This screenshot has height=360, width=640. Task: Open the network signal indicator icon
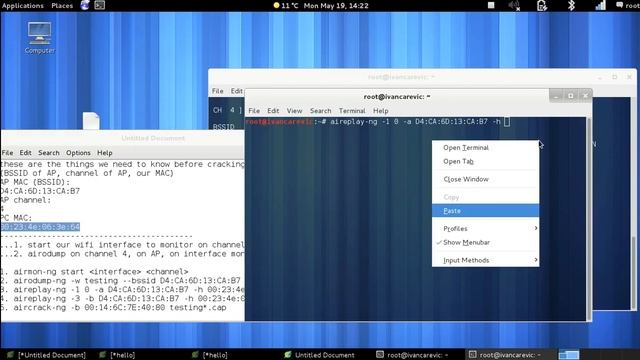click(x=600, y=5)
